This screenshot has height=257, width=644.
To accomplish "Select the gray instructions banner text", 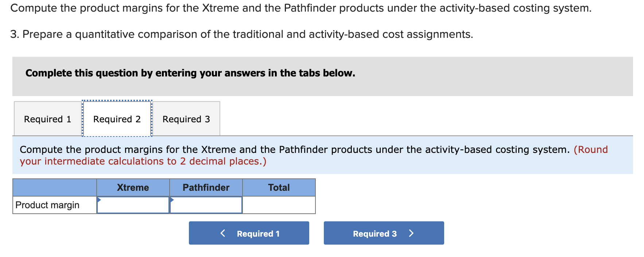I will [x=190, y=73].
